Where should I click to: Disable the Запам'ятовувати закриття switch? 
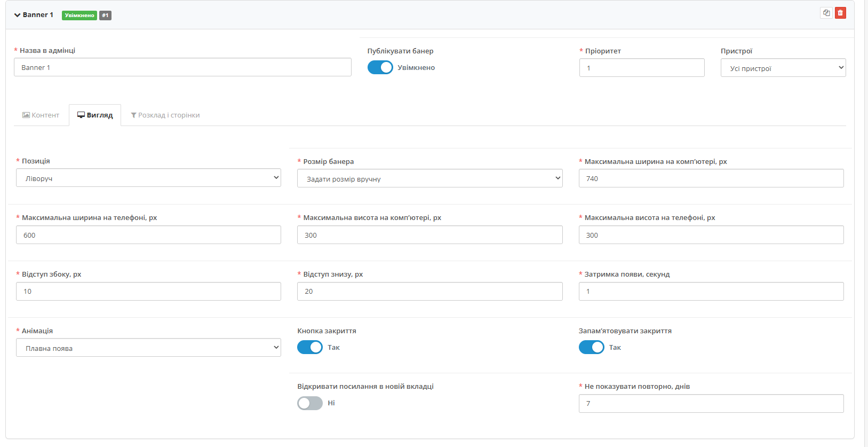coord(592,347)
